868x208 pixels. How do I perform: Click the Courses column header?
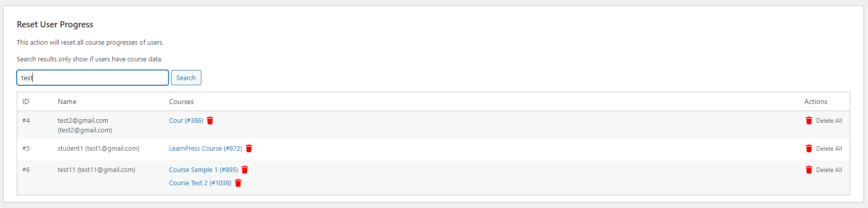coord(181,101)
